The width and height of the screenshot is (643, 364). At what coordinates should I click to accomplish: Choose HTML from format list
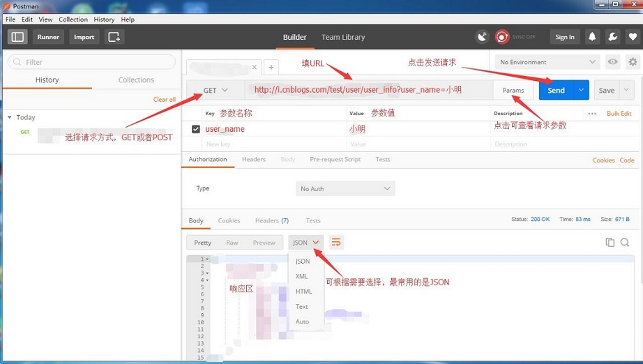point(304,291)
